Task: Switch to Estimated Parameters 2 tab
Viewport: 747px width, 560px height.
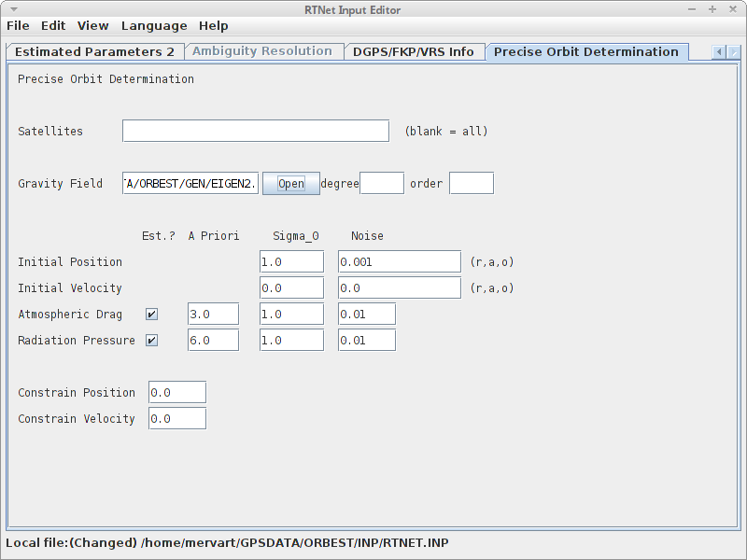Action: click(94, 52)
